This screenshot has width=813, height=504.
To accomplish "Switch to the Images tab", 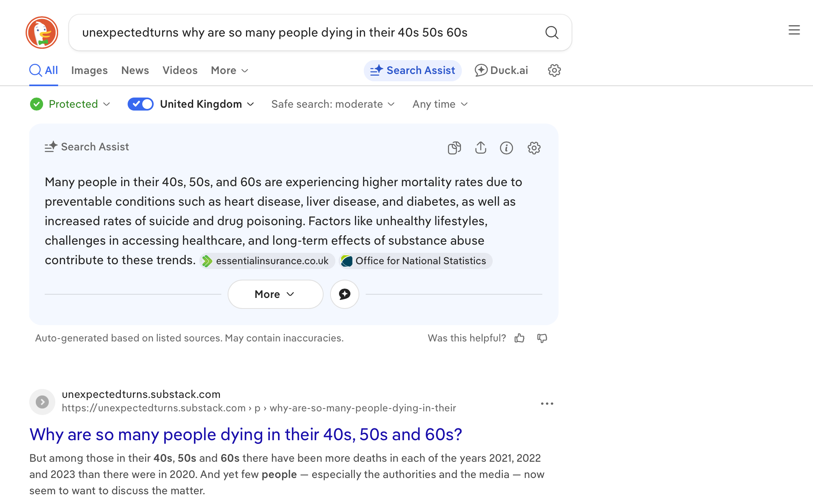I will [89, 70].
